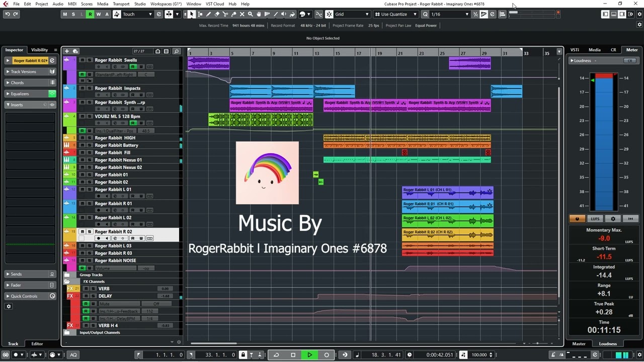Click Record in the transport bar

(x=327, y=354)
